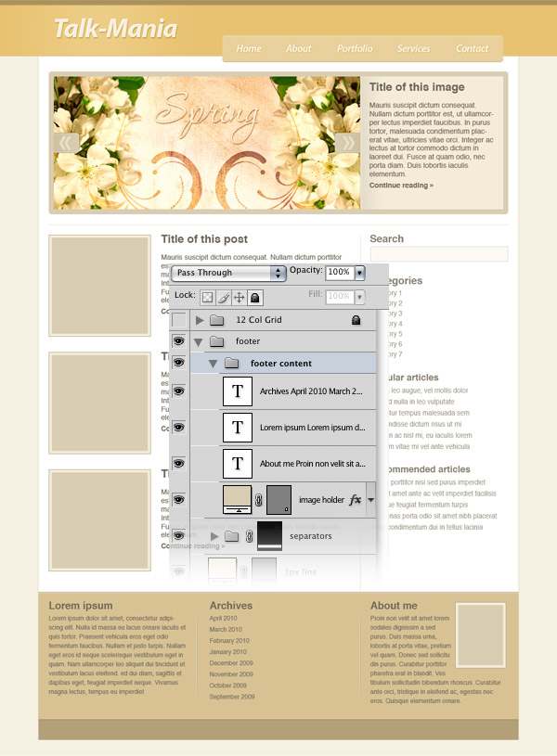Hide the footer group with eye icon
Screen dimensions: 557x756
click(x=179, y=340)
